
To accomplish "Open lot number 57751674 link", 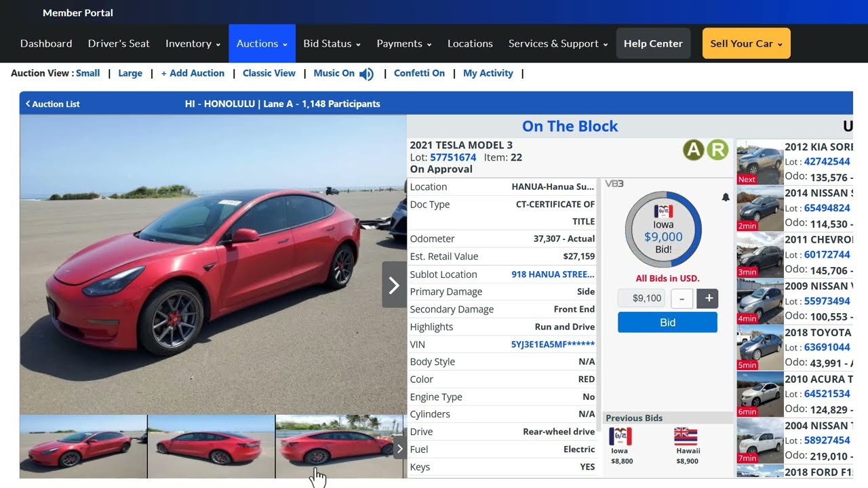I will [453, 157].
